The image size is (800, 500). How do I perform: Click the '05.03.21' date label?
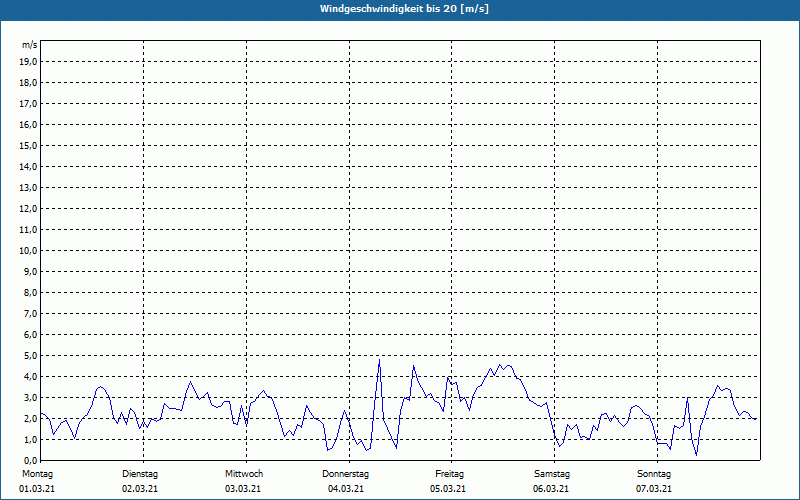(x=448, y=489)
